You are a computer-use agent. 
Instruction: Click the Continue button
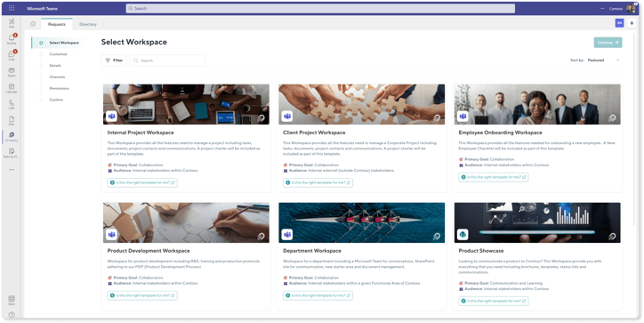(x=608, y=43)
